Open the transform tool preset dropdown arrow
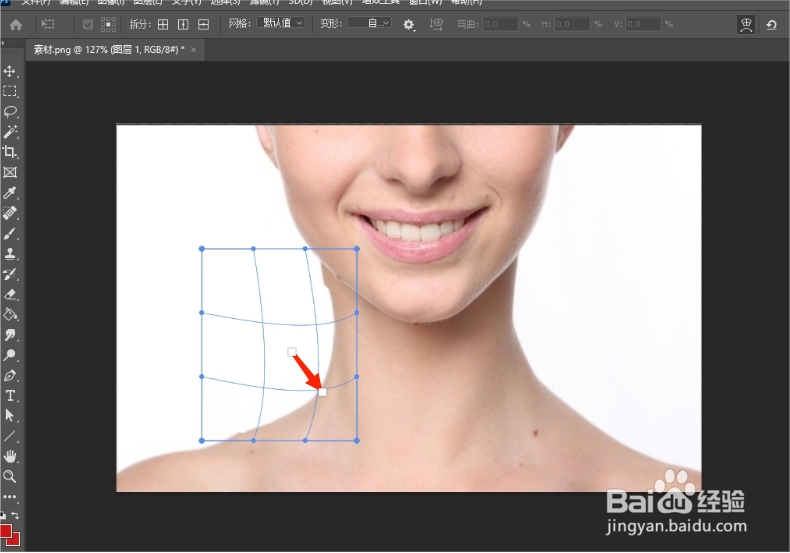This screenshot has height=553, width=790. pyautogui.click(x=64, y=24)
